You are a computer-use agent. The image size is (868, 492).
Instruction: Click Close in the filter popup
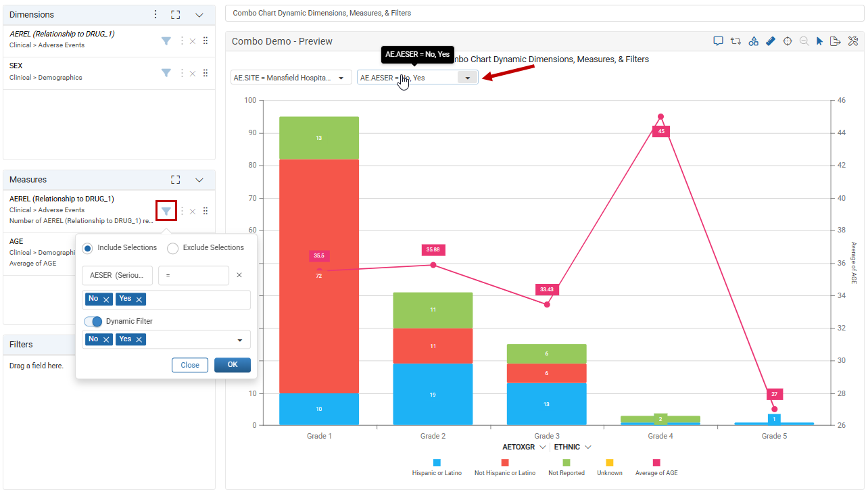coord(190,365)
